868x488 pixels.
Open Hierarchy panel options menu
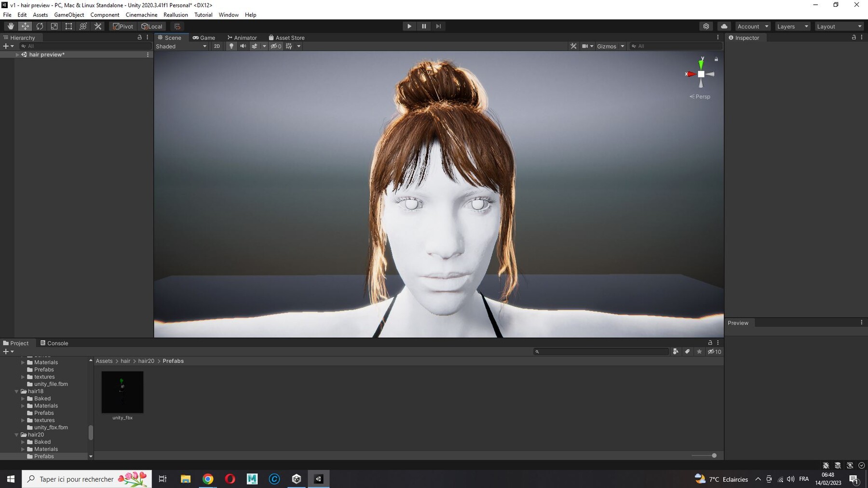click(148, 37)
